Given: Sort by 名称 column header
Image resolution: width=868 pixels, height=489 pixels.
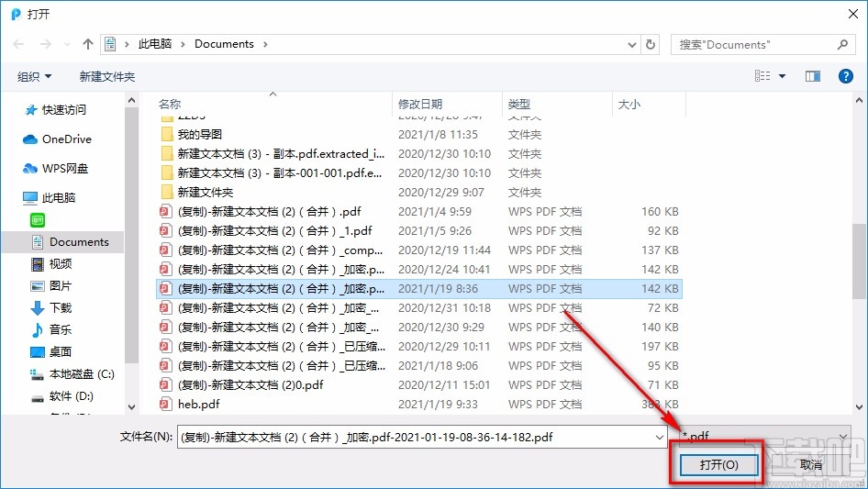Looking at the screenshot, I should [x=170, y=104].
